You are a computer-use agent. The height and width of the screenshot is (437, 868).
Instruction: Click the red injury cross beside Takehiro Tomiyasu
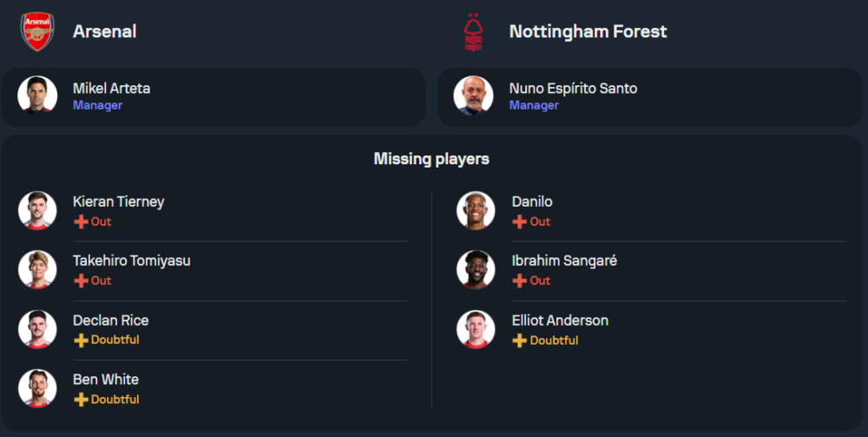(81, 281)
